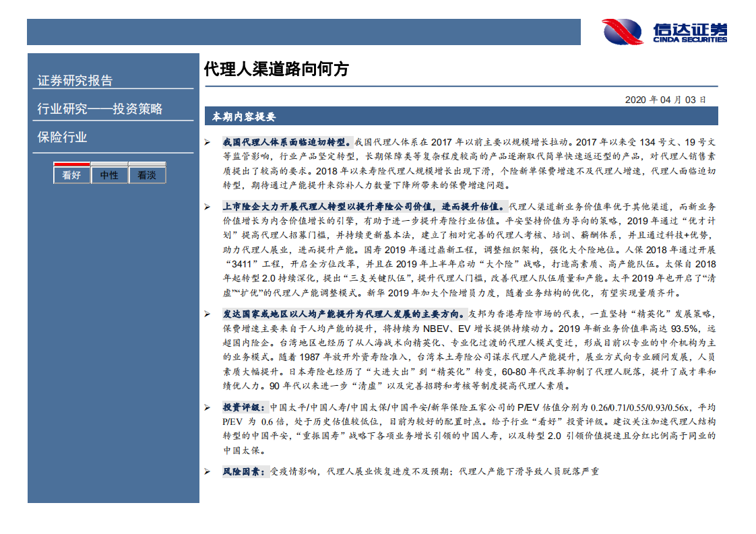The height and width of the screenshot is (534, 756).
Task: Select the 中性 rating option
Action: click(x=109, y=174)
